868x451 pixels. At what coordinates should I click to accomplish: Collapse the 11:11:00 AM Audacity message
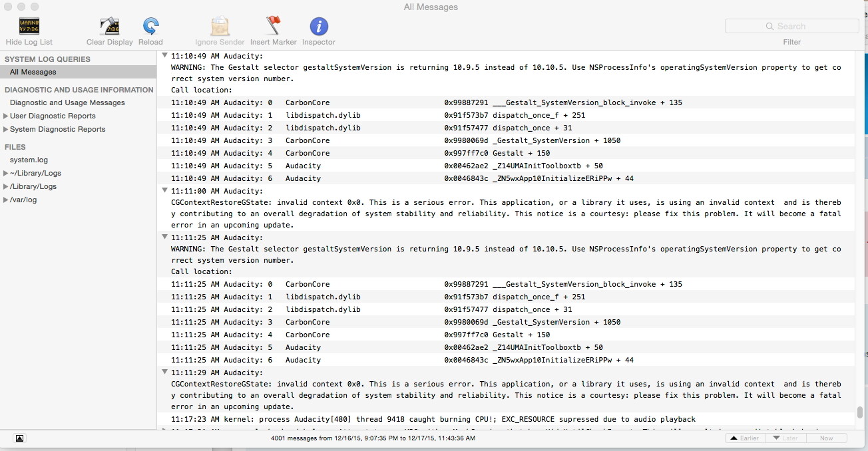164,191
